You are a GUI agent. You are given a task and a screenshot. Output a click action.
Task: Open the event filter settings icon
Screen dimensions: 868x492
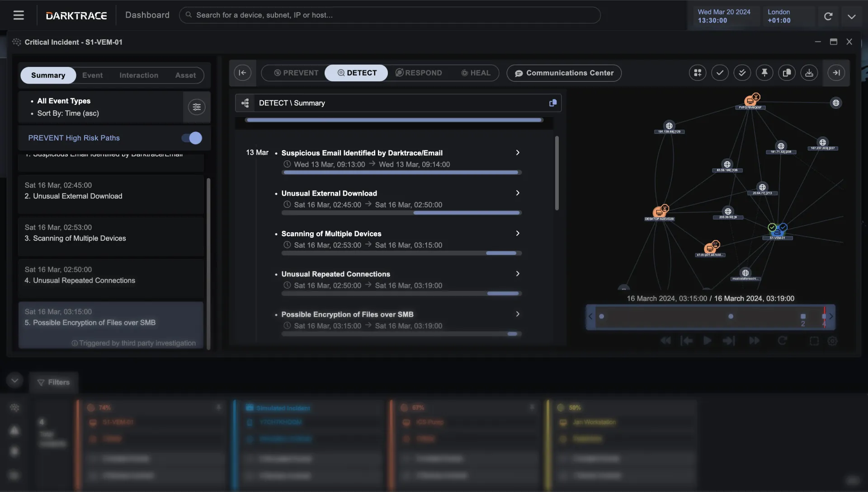pyautogui.click(x=197, y=107)
